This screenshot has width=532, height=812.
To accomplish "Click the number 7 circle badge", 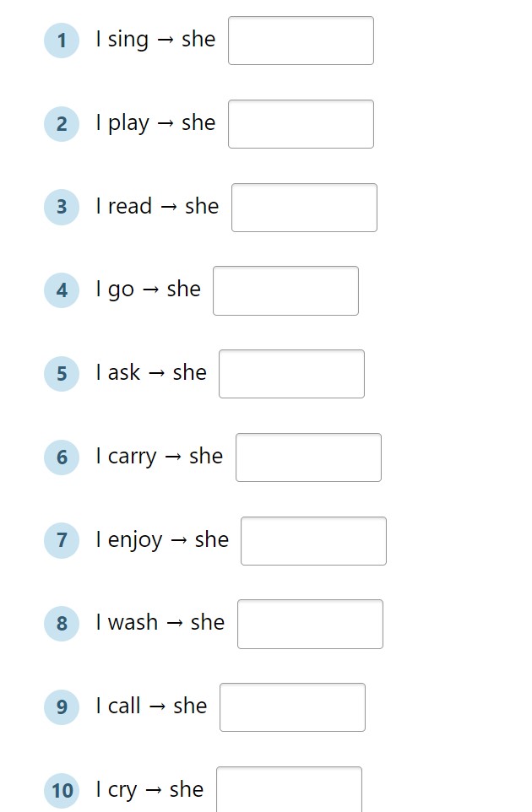I will [x=62, y=541].
